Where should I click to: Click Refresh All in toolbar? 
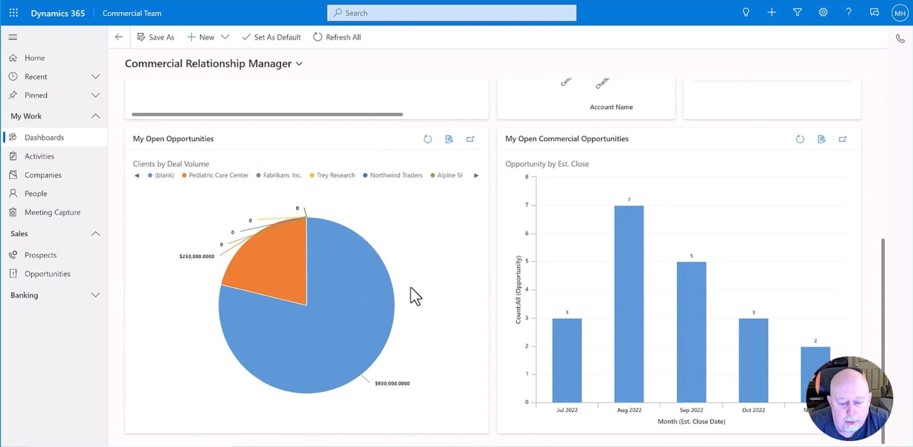point(337,37)
